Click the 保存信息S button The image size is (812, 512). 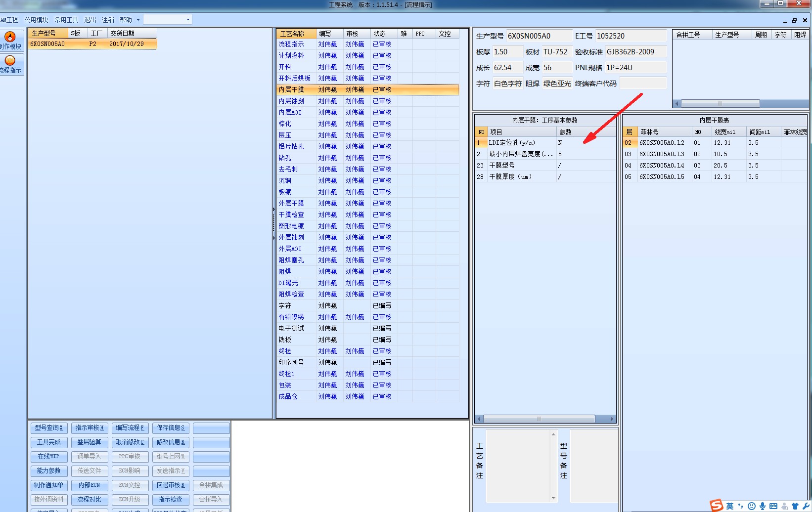click(x=171, y=428)
